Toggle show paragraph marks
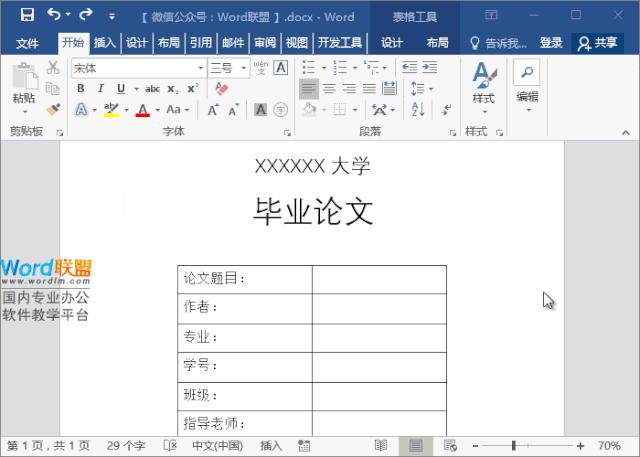The width and height of the screenshot is (640, 457). coord(447,110)
